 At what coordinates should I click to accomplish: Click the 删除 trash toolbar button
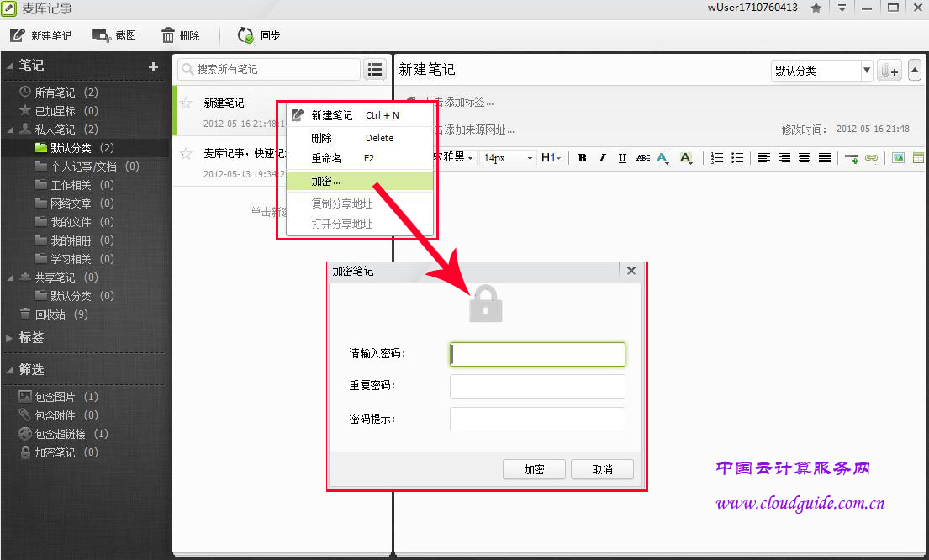pyautogui.click(x=181, y=35)
